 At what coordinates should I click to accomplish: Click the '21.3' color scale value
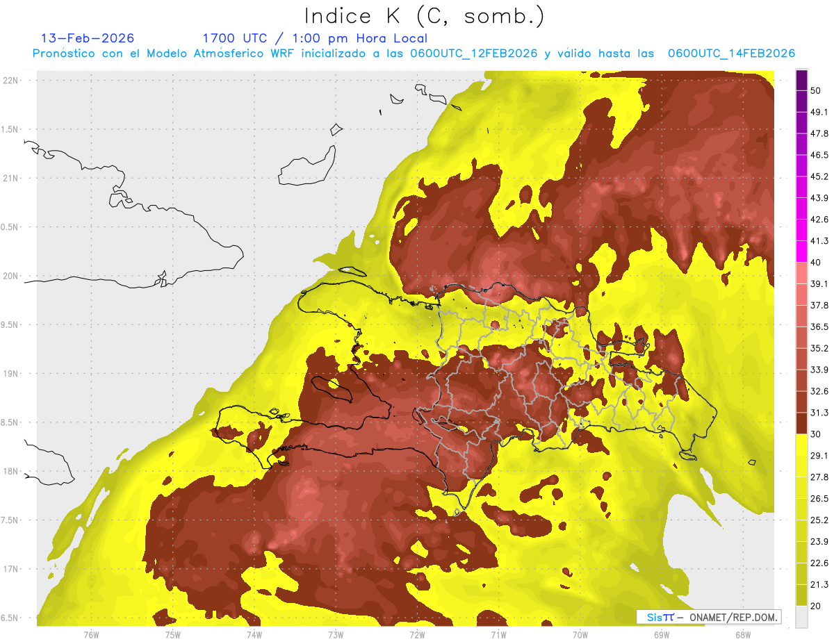click(819, 584)
